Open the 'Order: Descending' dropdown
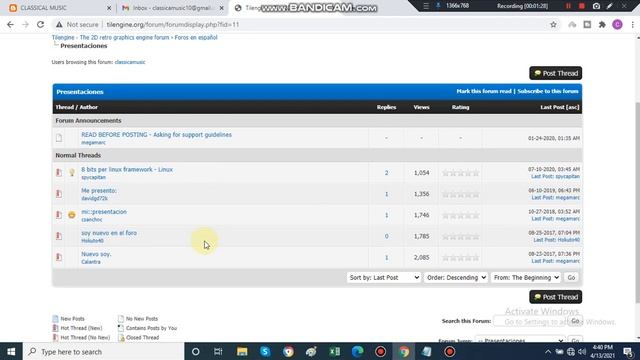Viewport: 640px width, 360px height. 456,278
